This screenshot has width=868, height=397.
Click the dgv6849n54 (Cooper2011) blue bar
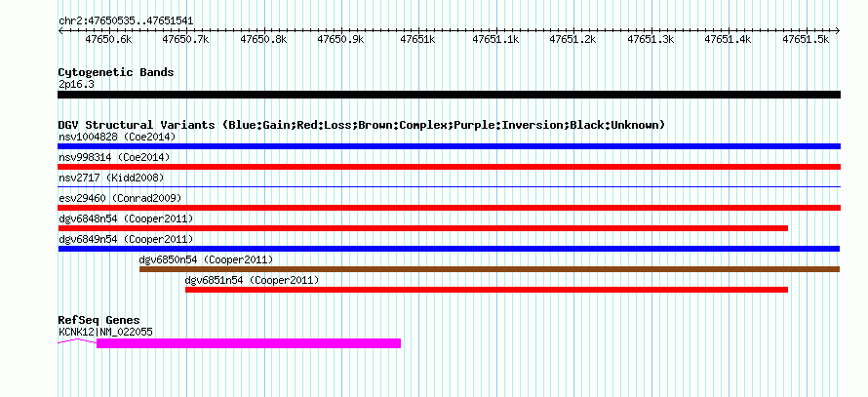pyautogui.click(x=449, y=249)
